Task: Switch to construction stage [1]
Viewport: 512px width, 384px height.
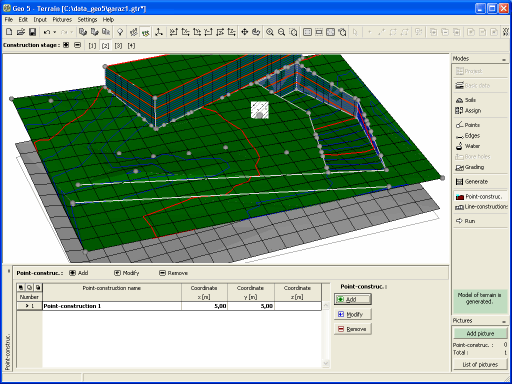Action: click(x=92, y=46)
